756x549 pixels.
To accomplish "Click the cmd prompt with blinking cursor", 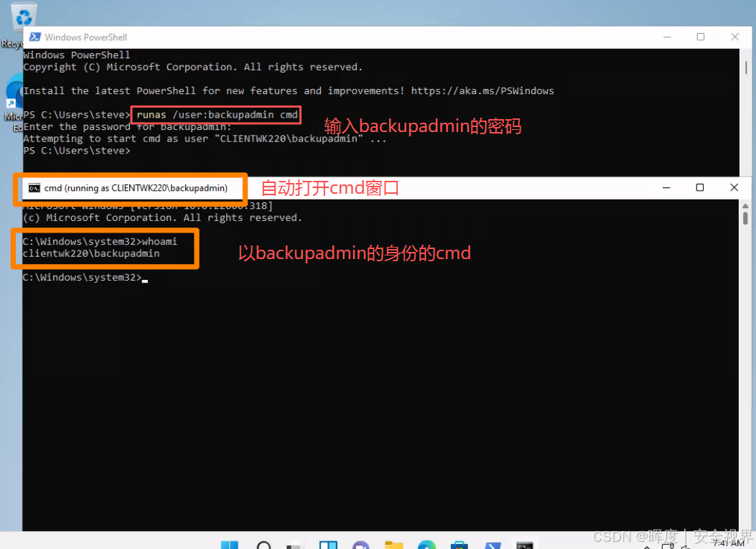I will [85, 278].
